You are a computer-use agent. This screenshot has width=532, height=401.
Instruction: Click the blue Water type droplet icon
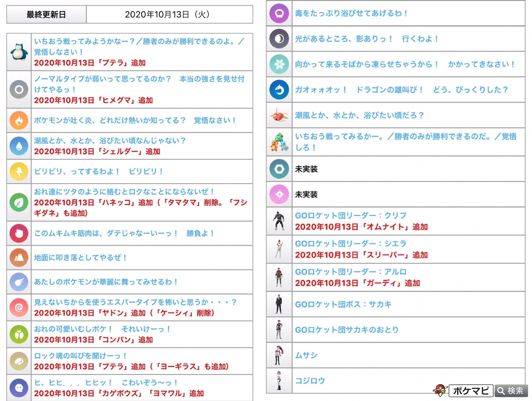(19, 146)
